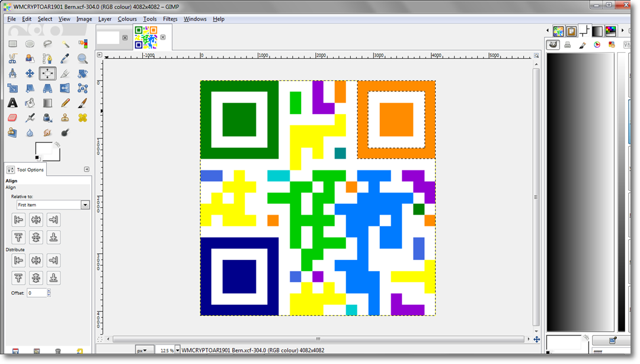Screen dimensions: 640x364
Task: Show earlier dock tabs with left arrow
Action: pyautogui.click(x=548, y=31)
